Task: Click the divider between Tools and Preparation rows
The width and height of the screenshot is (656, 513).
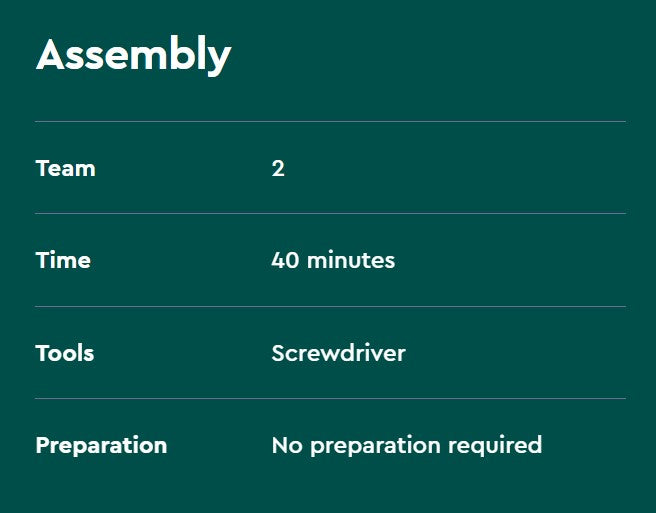Action: pos(330,398)
